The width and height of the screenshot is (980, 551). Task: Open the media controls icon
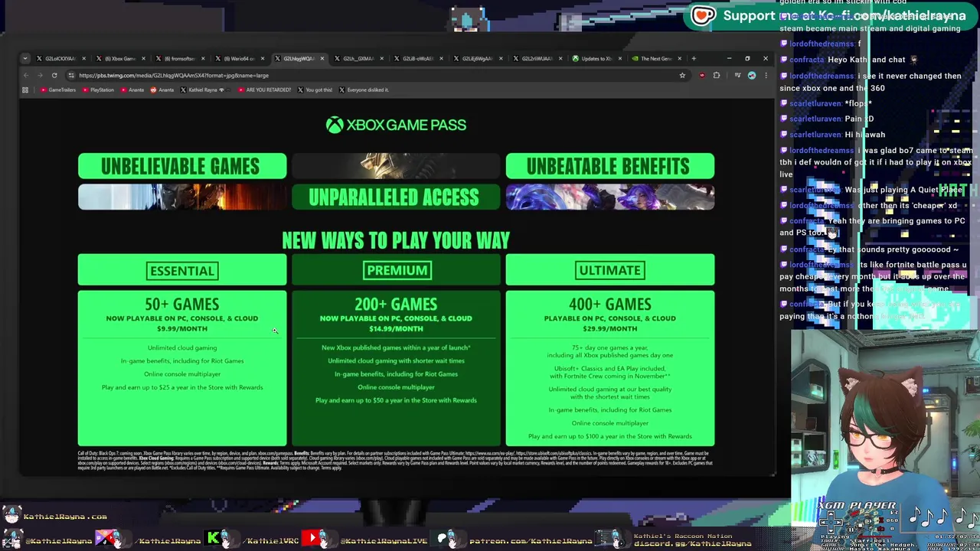click(x=737, y=75)
